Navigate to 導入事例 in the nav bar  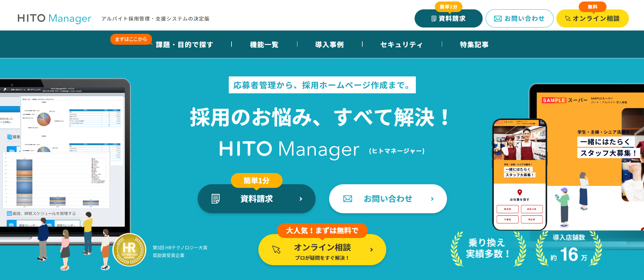329,44
